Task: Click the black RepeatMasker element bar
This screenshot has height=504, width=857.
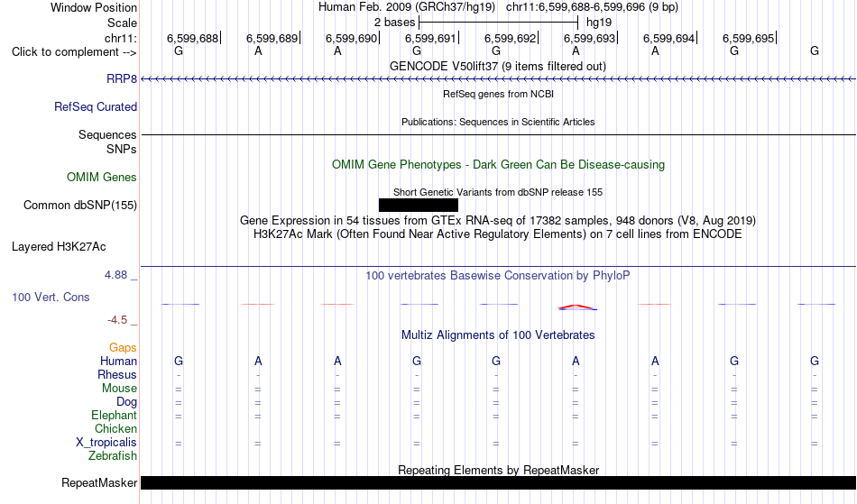Action: (499, 482)
